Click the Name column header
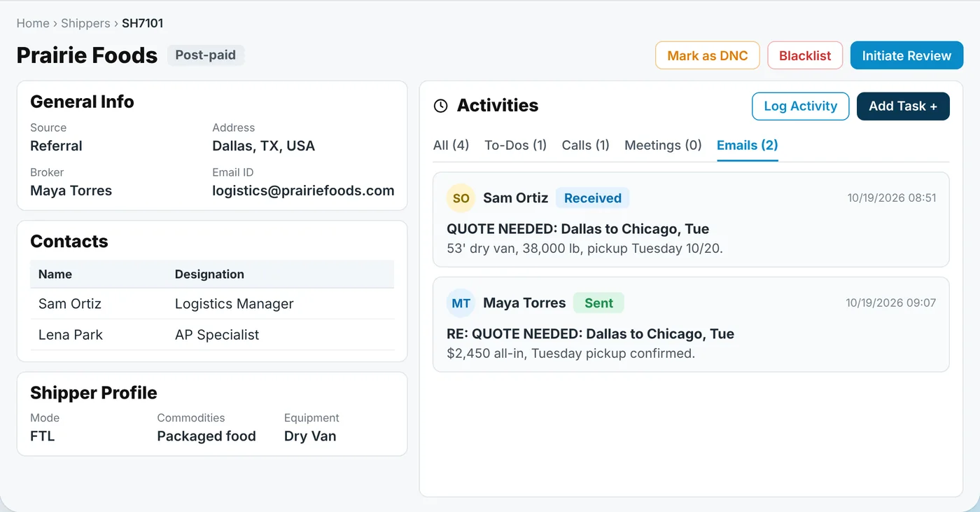This screenshot has width=980, height=512. point(55,274)
